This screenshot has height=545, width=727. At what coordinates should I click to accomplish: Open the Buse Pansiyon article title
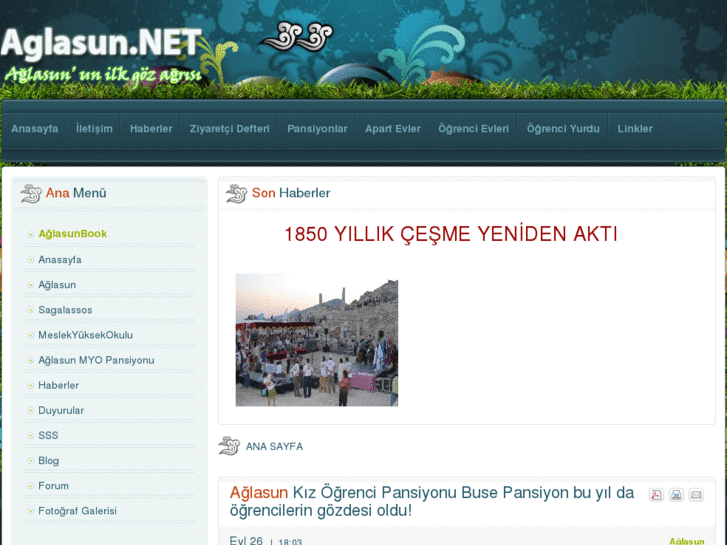(x=432, y=501)
